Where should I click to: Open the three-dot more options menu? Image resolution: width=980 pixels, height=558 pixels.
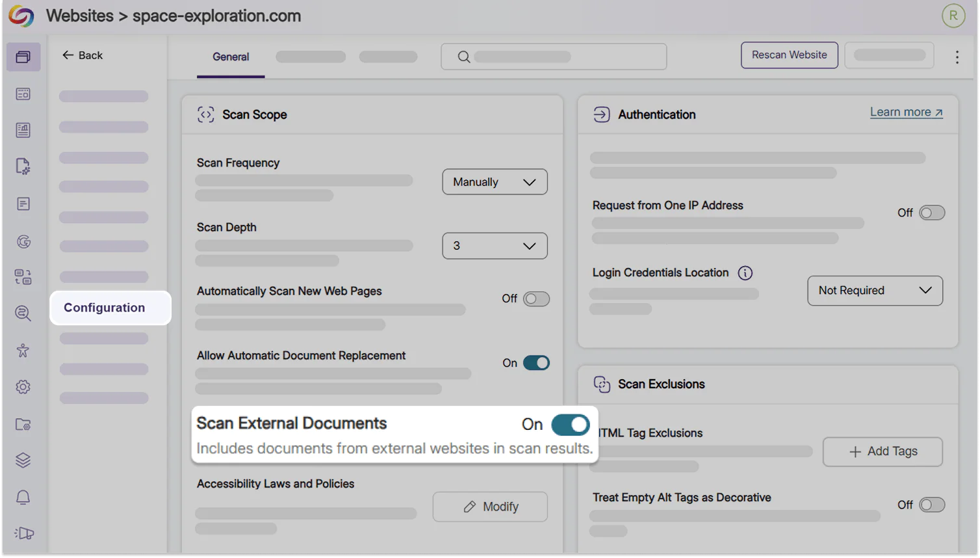pyautogui.click(x=957, y=57)
